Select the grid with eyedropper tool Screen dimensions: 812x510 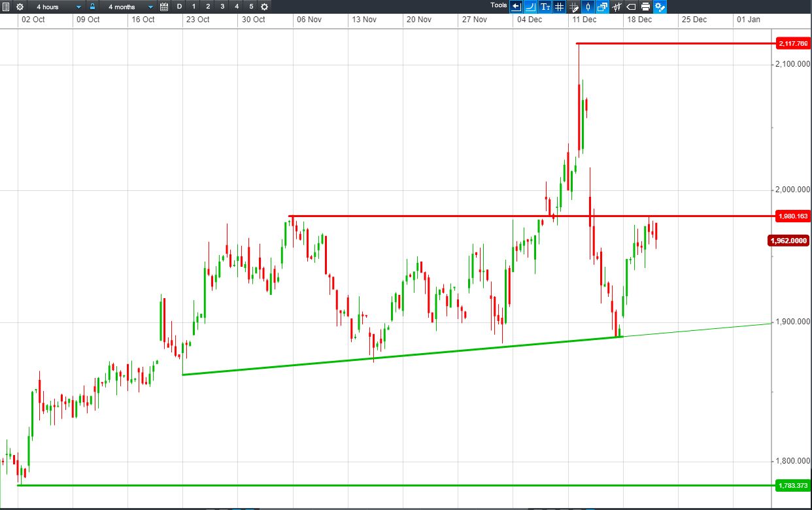[x=573, y=7]
